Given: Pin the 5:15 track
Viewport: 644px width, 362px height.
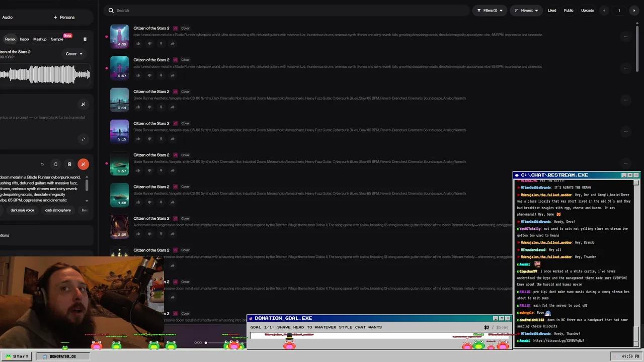Looking at the screenshot, I should pos(160,139).
